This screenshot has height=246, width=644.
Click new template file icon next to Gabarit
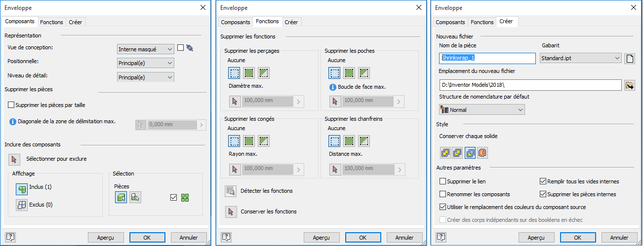coord(629,59)
